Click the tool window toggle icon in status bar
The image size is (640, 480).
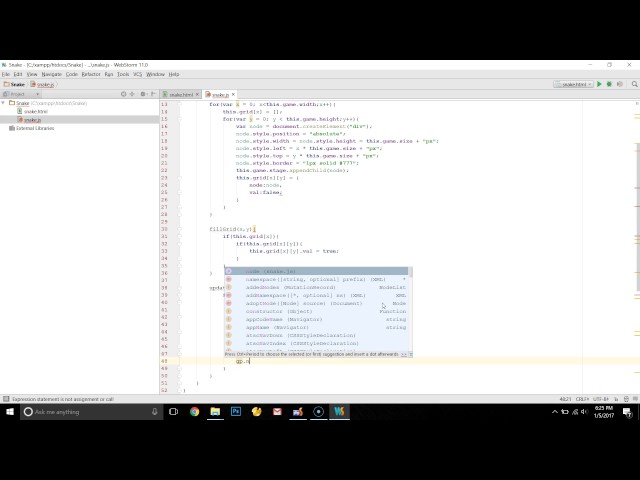click(6, 399)
